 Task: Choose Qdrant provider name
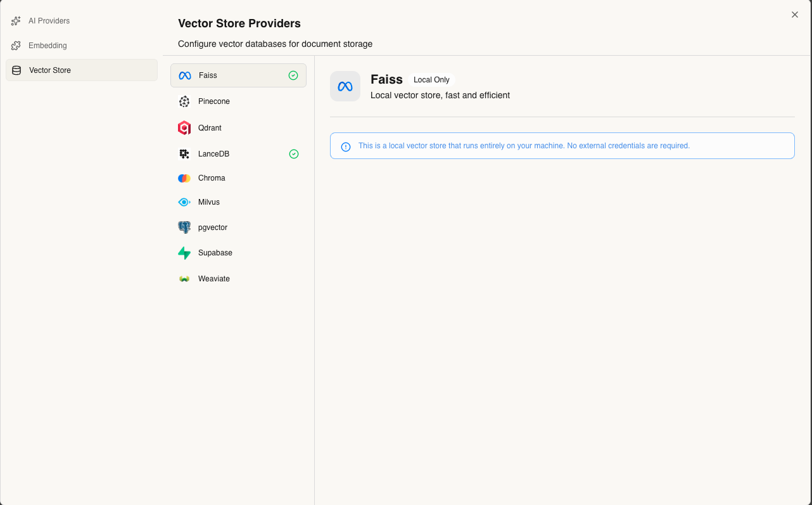tap(210, 128)
